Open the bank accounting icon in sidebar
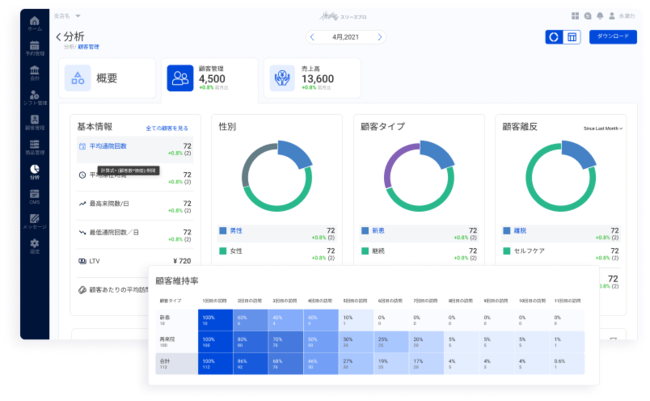Image resolution: width=650 pixels, height=401 pixels. pyautogui.click(x=34, y=70)
